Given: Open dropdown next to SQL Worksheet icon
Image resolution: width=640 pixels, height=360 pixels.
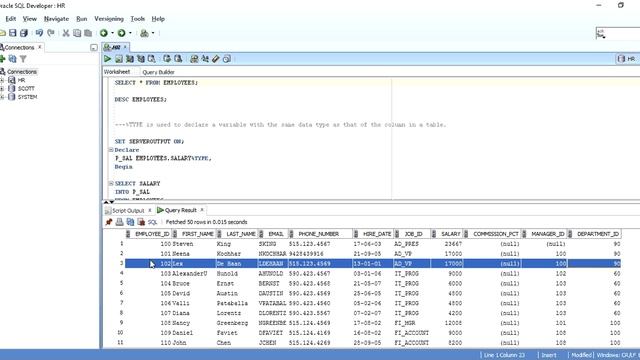Looking at the screenshot, I should (153, 33).
